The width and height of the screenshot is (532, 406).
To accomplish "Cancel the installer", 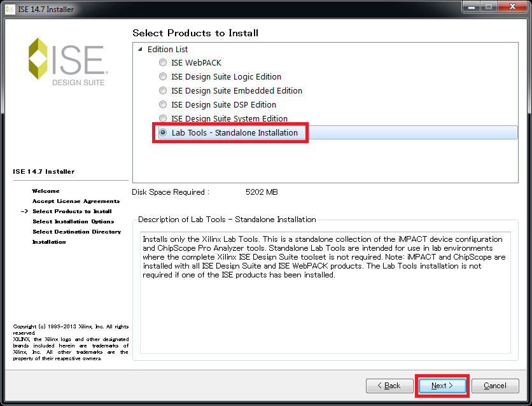I will (x=495, y=386).
